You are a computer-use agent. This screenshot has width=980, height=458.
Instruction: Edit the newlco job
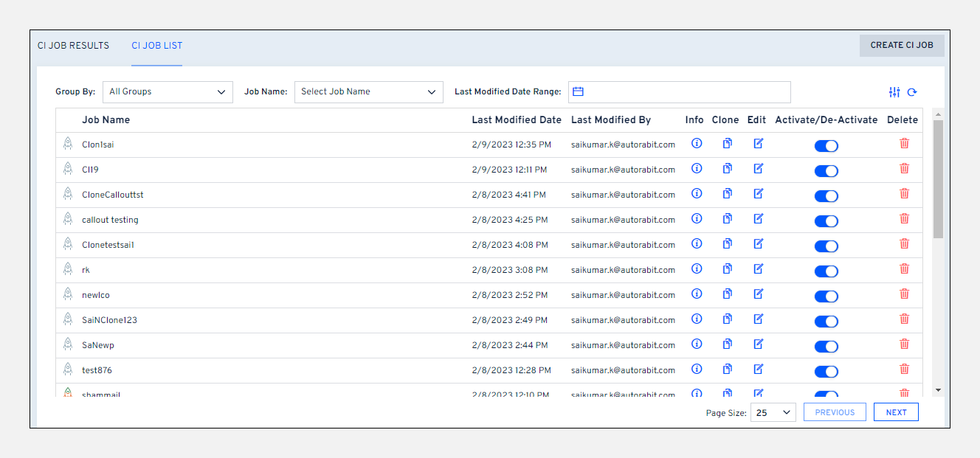coord(758,294)
